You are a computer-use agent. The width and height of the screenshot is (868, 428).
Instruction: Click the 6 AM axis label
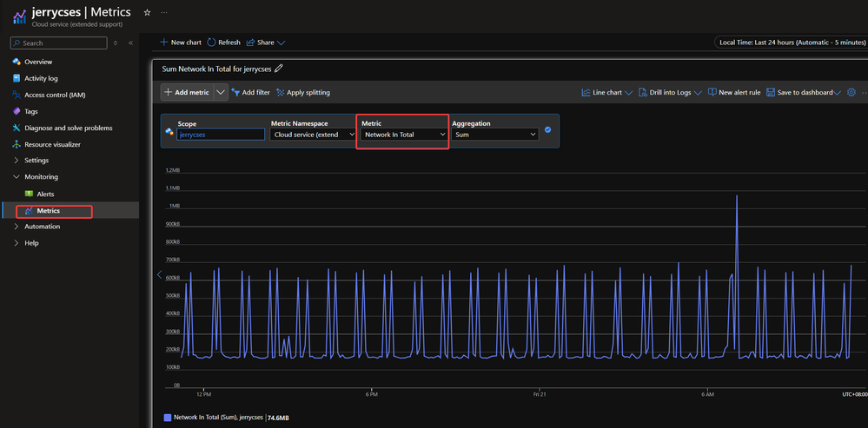click(x=707, y=394)
